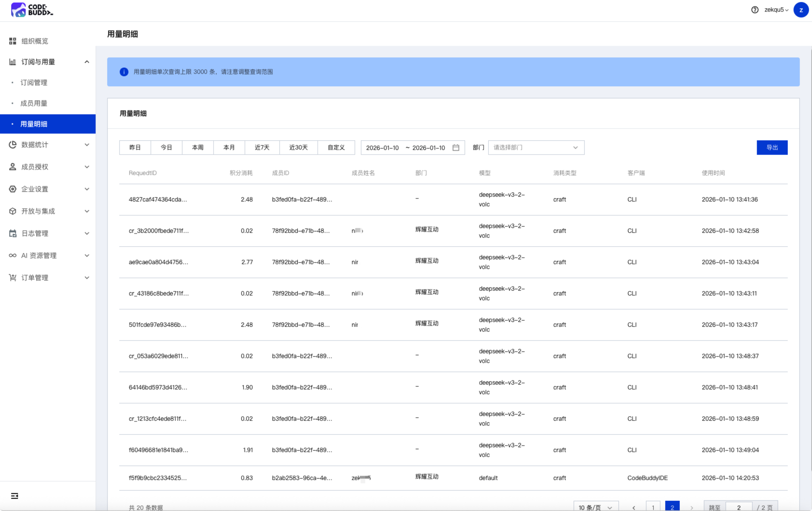The image size is (812, 511).
Task: Open the 请选择部门 department dropdown
Action: click(536, 148)
